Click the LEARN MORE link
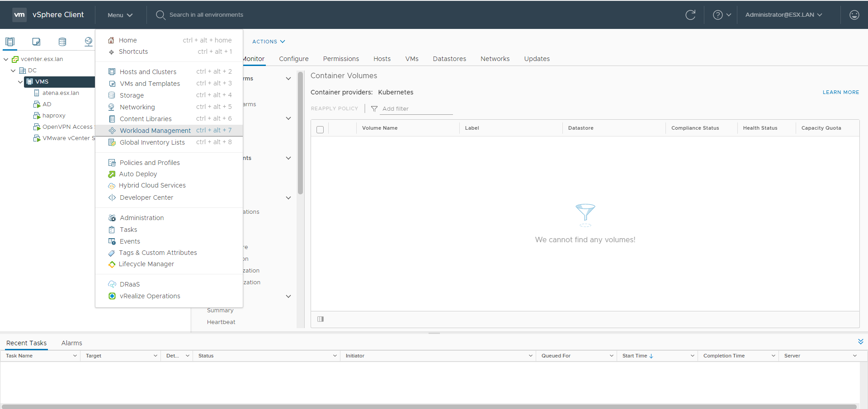 [x=840, y=92]
